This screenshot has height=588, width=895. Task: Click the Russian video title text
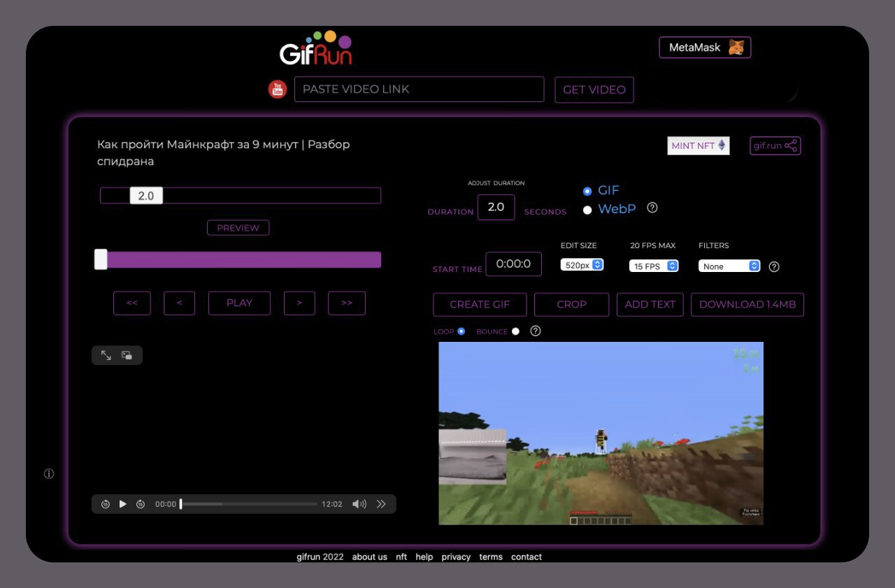[x=224, y=153]
